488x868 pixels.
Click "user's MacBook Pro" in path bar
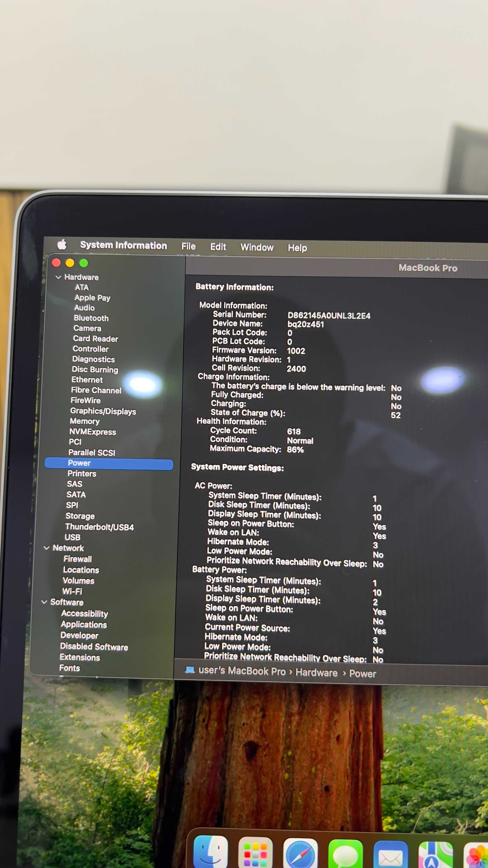(242, 671)
